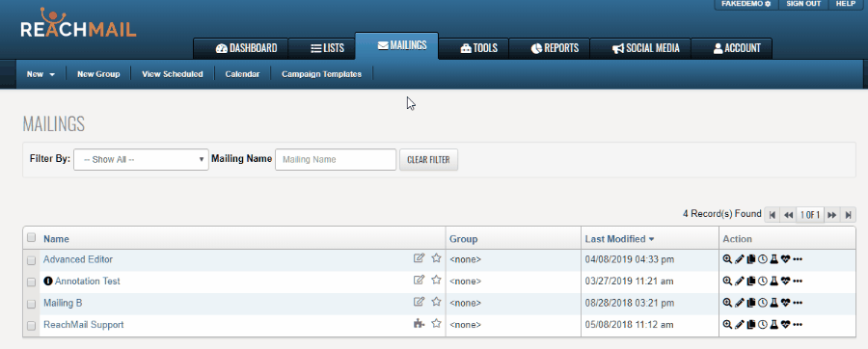
Task: Click the Clear Filter button
Action: pos(428,159)
